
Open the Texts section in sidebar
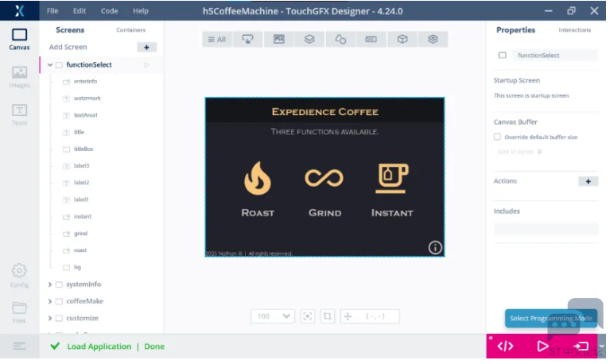(x=19, y=114)
